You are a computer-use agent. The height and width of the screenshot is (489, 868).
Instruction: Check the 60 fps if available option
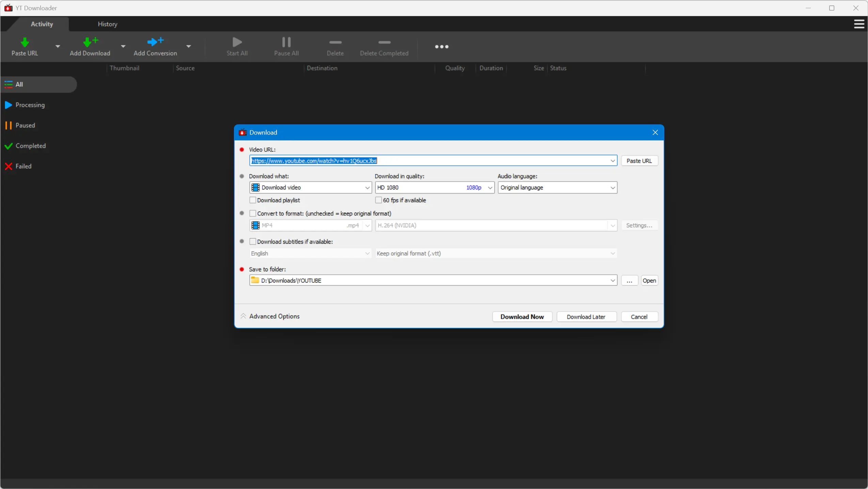378,200
